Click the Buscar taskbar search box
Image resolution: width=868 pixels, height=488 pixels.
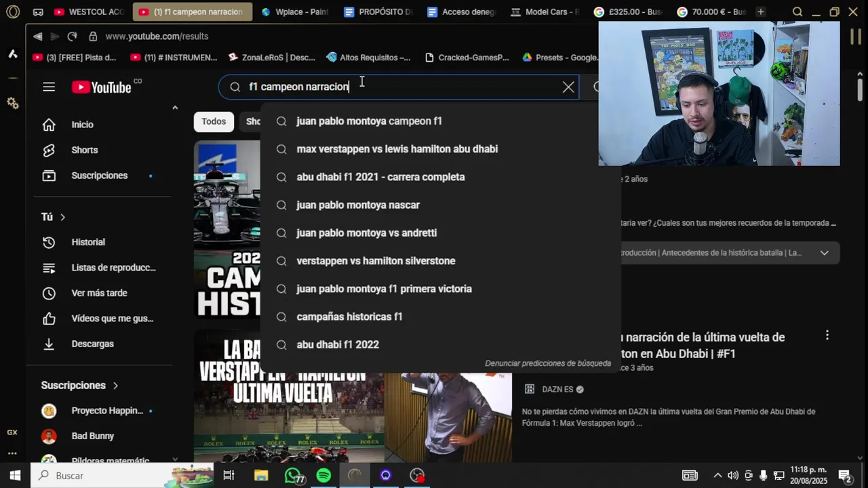coord(122,476)
